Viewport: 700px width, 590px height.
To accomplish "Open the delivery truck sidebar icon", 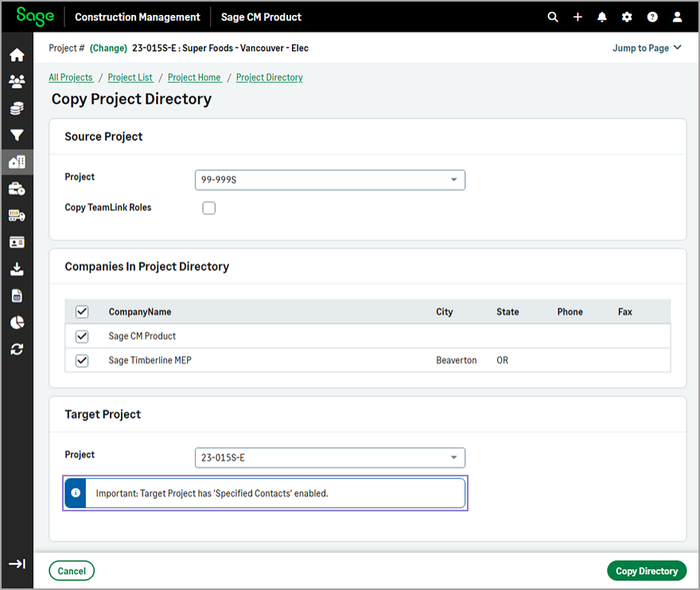I will pyautogui.click(x=17, y=215).
